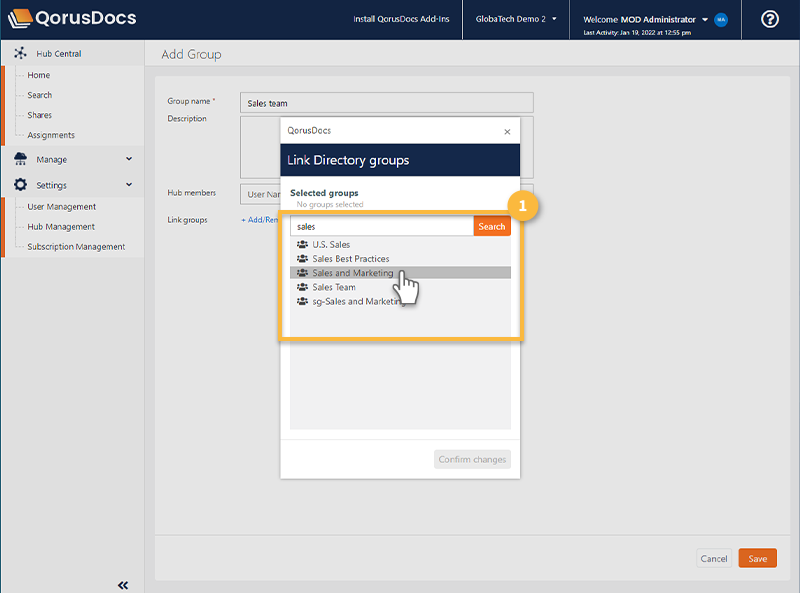The height and width of the screenshot is (593, 800).
Task: Click the Cancel button
Action: pyautogui.click(x=714, y=558)
